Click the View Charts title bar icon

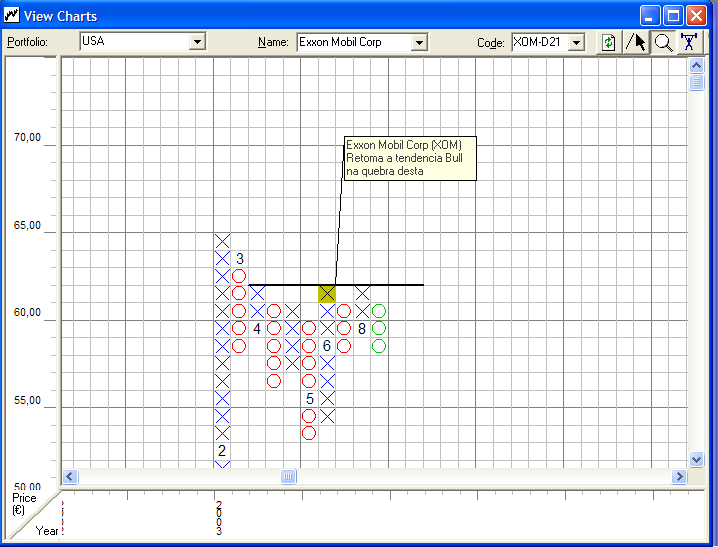12,15
